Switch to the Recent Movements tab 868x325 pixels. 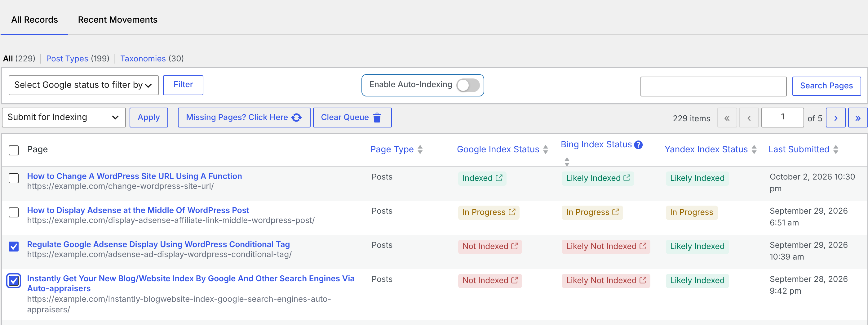click(117, 20)
